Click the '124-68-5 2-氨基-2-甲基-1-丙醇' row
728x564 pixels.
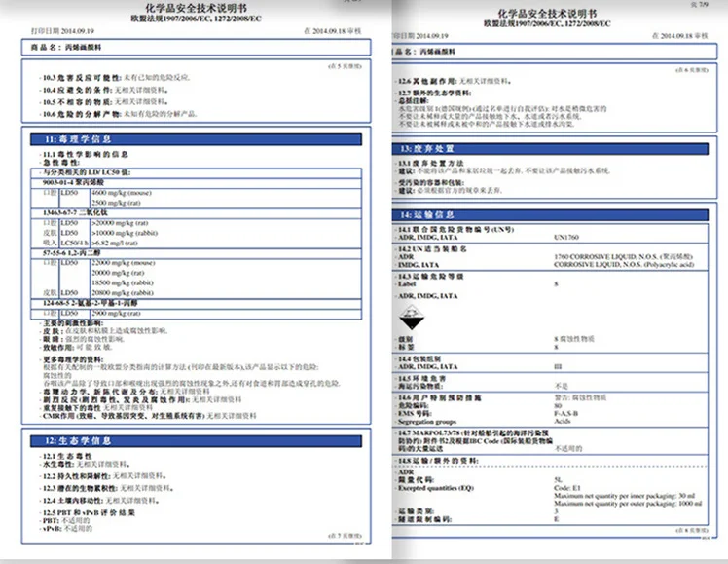(196, 303)
